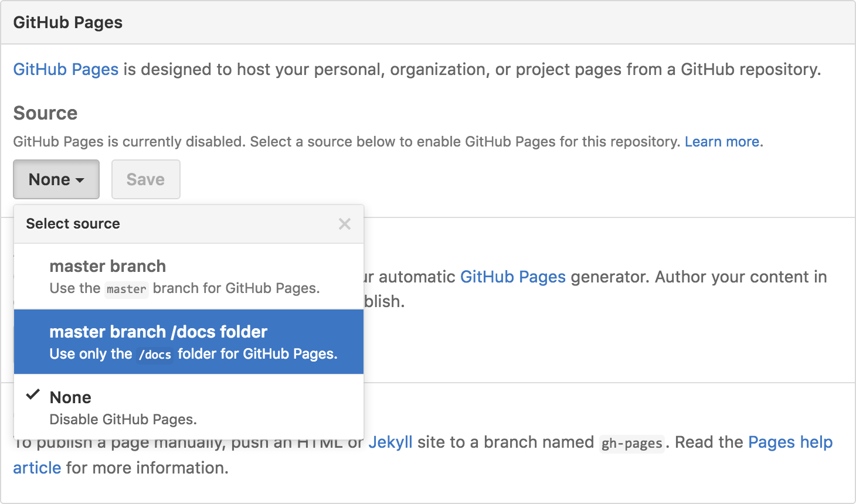Click the GitHub Pages generator link mid-page
Image resolution: width=856 pixels, height=504 pixels.
tap(512, 277)
